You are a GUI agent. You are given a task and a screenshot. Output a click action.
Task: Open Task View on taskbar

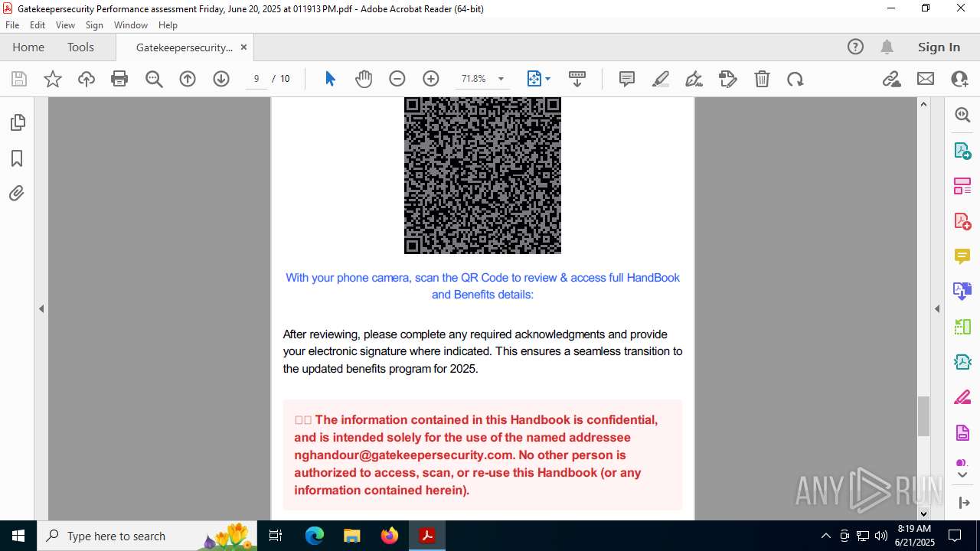pyautogui.click(x=276, y=536)
